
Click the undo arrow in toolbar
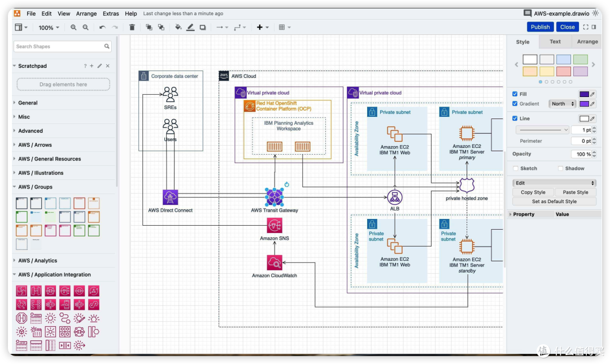102,27
